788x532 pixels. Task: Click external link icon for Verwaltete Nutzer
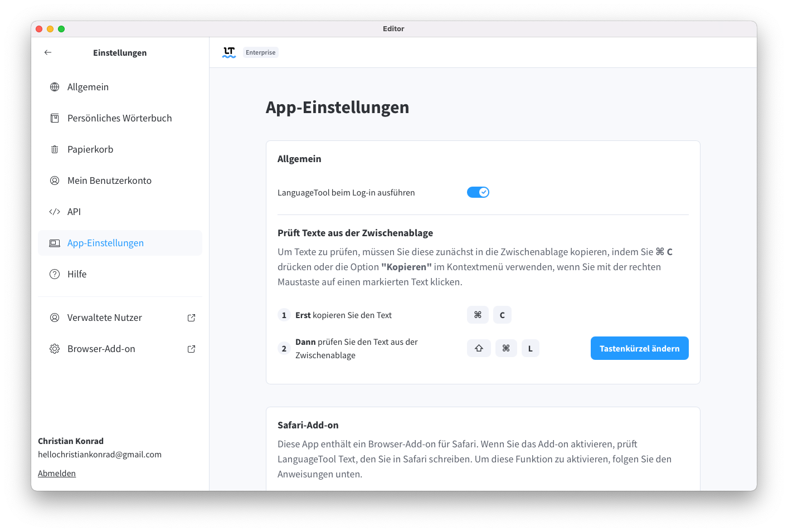coord(191,318)
